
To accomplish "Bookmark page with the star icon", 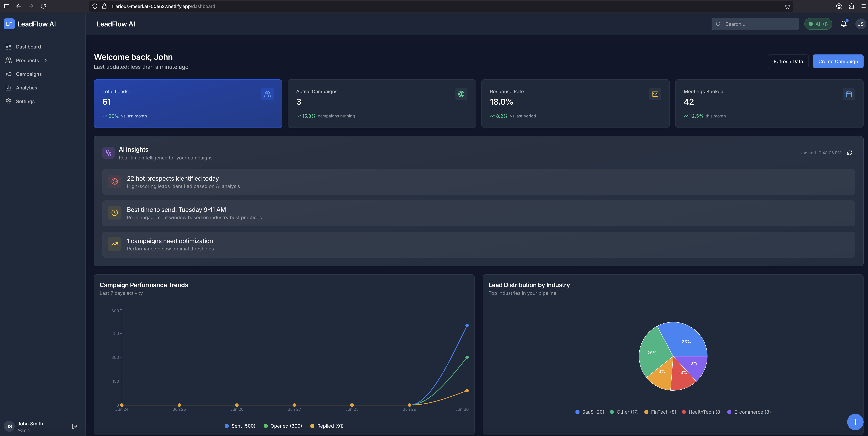I will coord(787,6).
